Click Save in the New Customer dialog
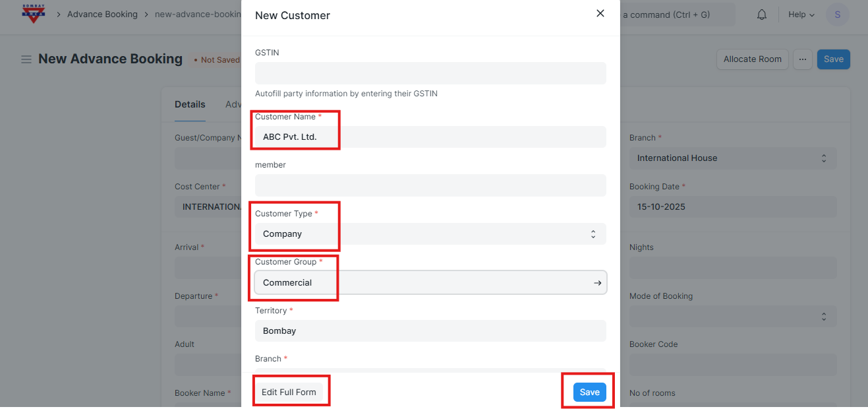The height and width of the screenshot is (409, 868). click(589, 392)
